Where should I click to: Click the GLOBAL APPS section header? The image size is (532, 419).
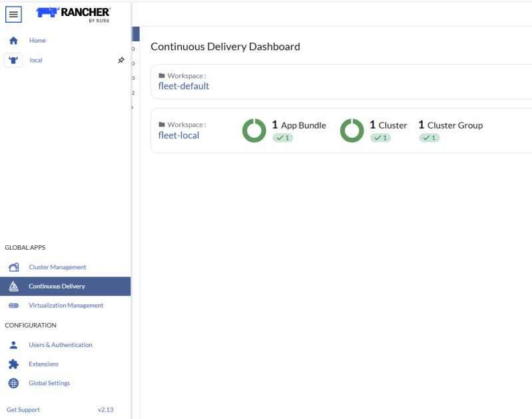[25, 248]
